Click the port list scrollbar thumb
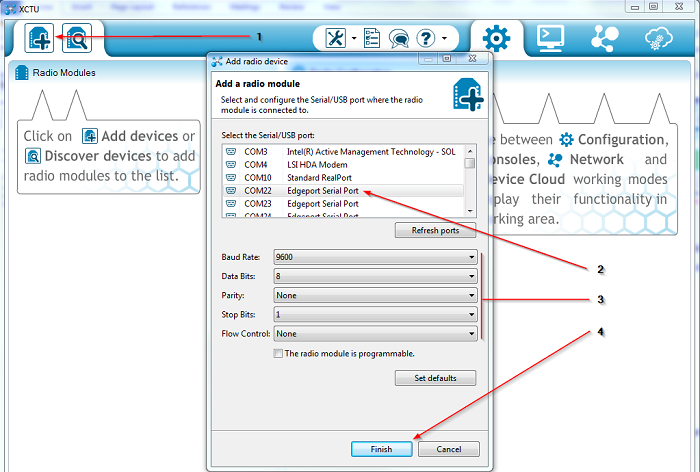This screenshot has width=700, height=472. 470,163
